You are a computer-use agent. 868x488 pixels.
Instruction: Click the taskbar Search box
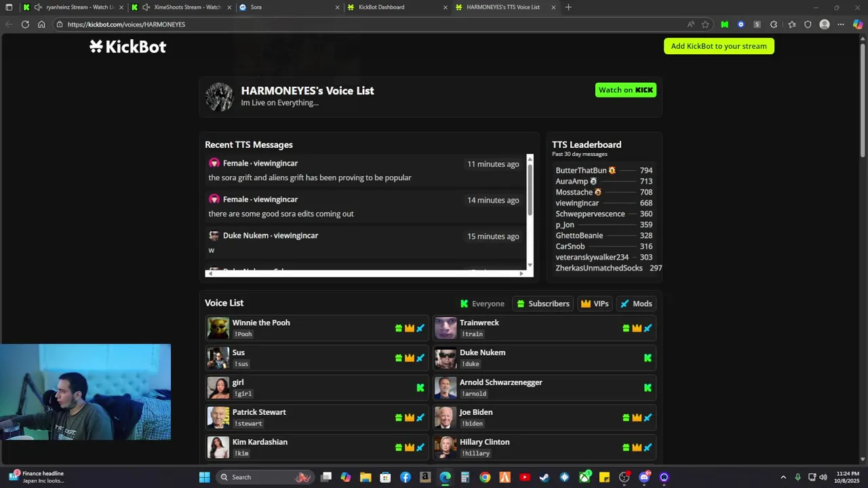tap(265, 477)
